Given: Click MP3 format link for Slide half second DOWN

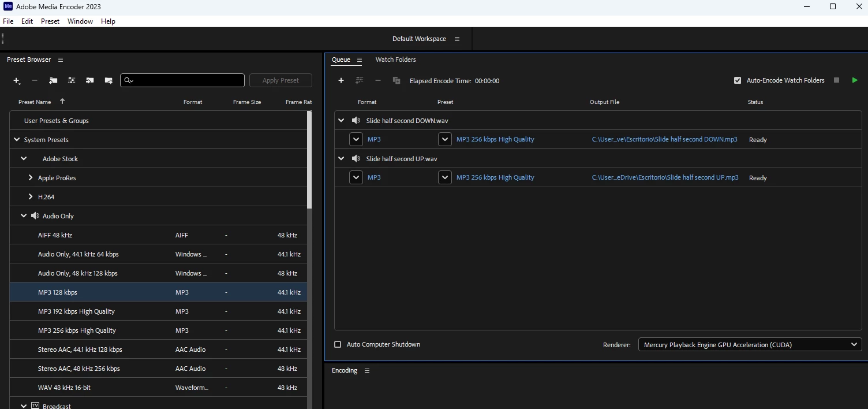Looking at the screenshot, I should pos(374,139).
